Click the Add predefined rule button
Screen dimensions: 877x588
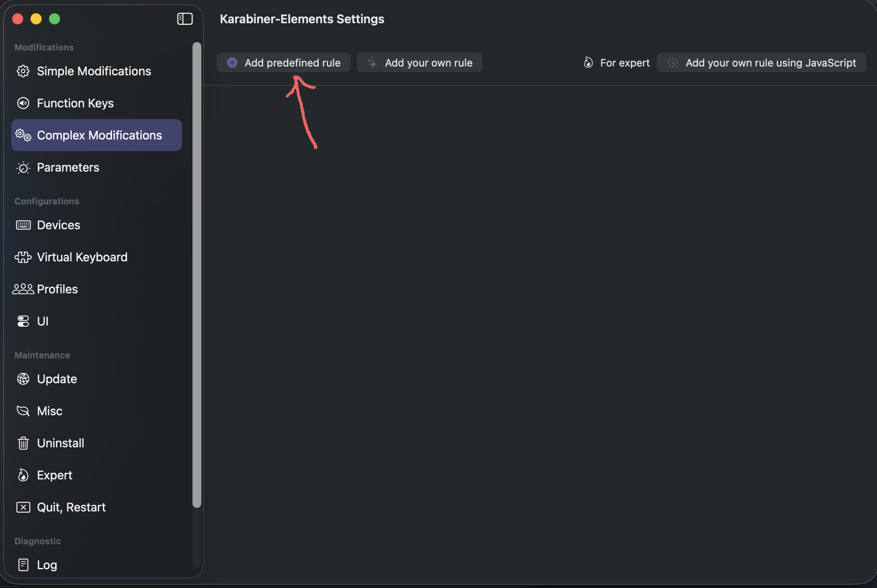click(x=284, y=63)
